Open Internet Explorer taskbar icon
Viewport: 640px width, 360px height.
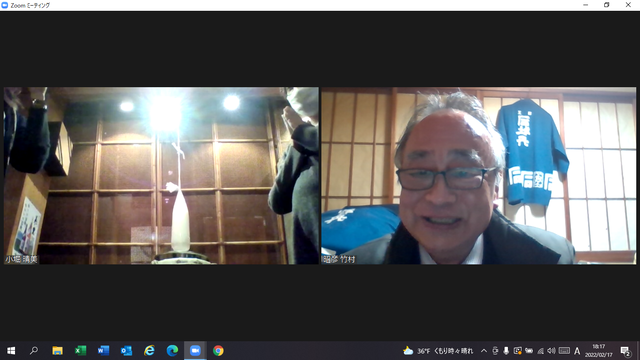tap(149, 351)
